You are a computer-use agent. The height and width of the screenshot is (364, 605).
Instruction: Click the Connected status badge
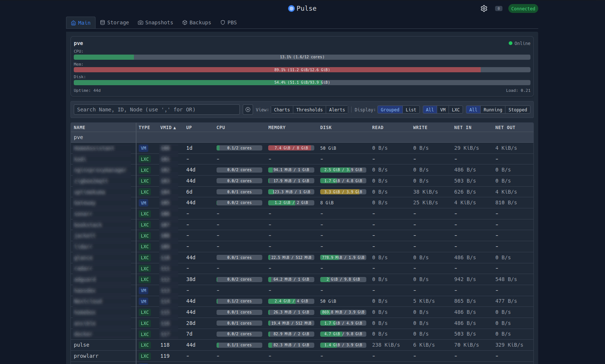pyautogui.click(x=523, y=8)
